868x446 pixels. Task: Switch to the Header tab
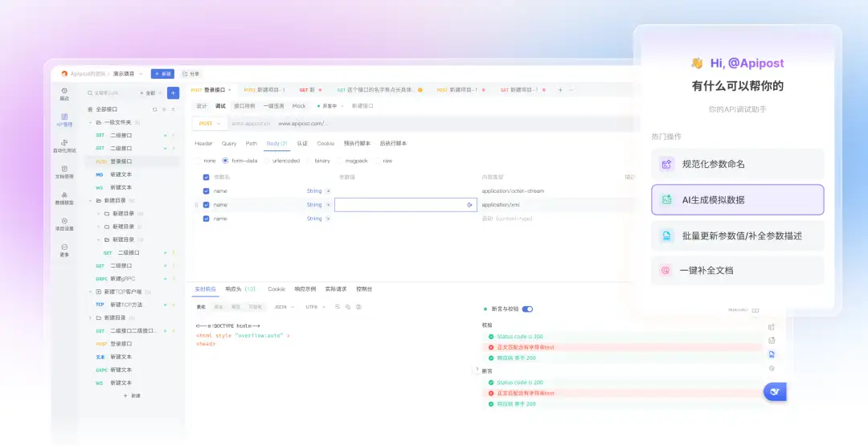[203, 144]
